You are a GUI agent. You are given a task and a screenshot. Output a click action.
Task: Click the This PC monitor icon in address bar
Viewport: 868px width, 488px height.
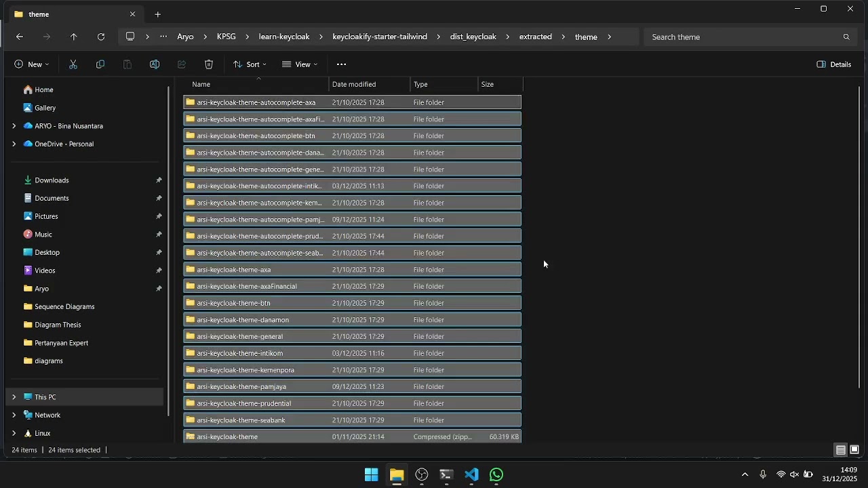130,37
